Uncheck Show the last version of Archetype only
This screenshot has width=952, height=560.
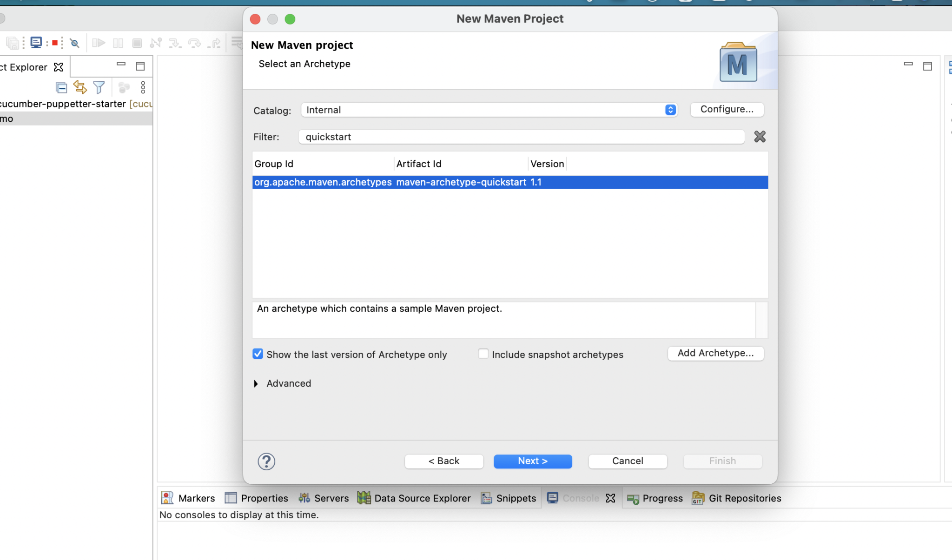coord(258,354)
